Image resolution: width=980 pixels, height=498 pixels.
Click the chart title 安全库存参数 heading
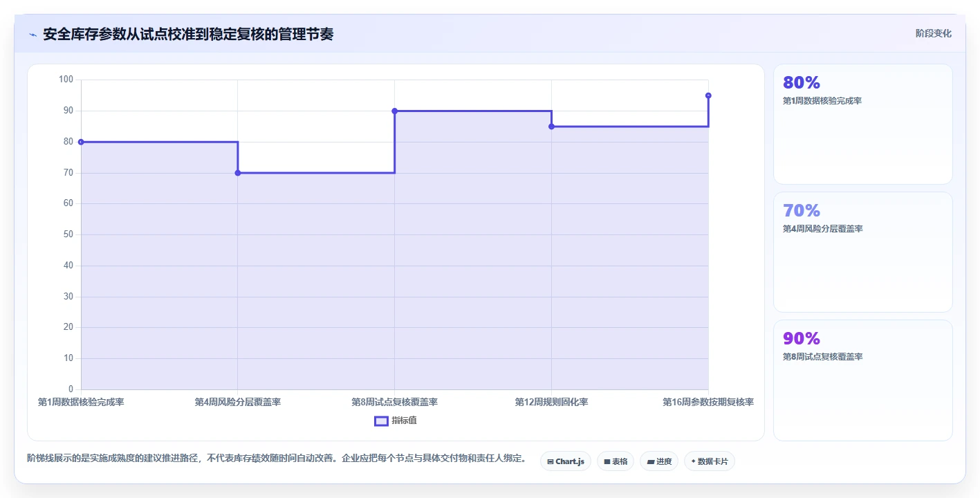pyautogui.click(x=188, y=34)
